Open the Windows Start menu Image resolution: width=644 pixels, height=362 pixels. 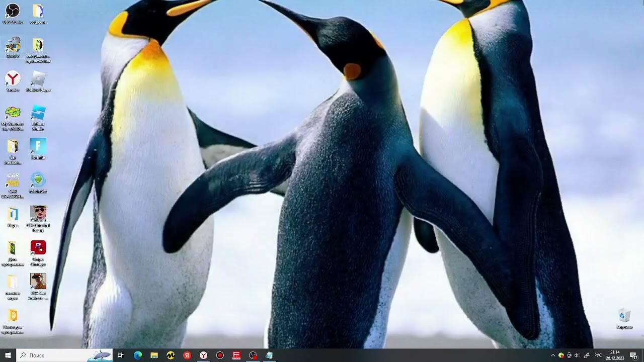(8, 355)
